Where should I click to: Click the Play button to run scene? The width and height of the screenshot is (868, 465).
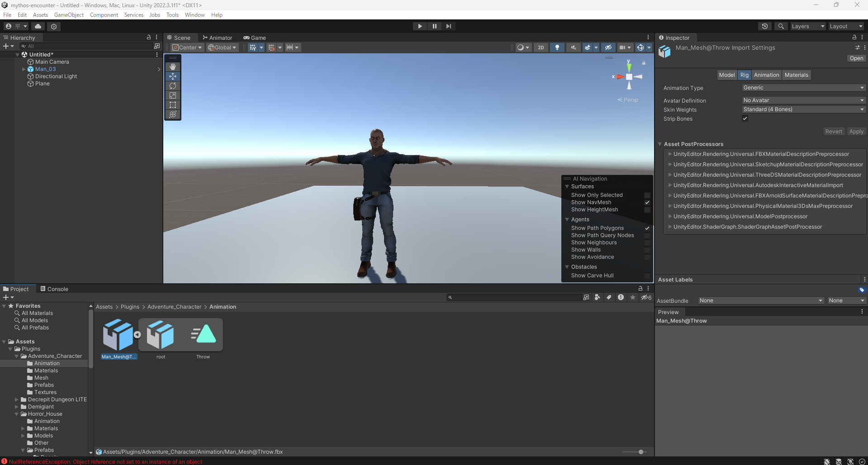pos(420,26)
